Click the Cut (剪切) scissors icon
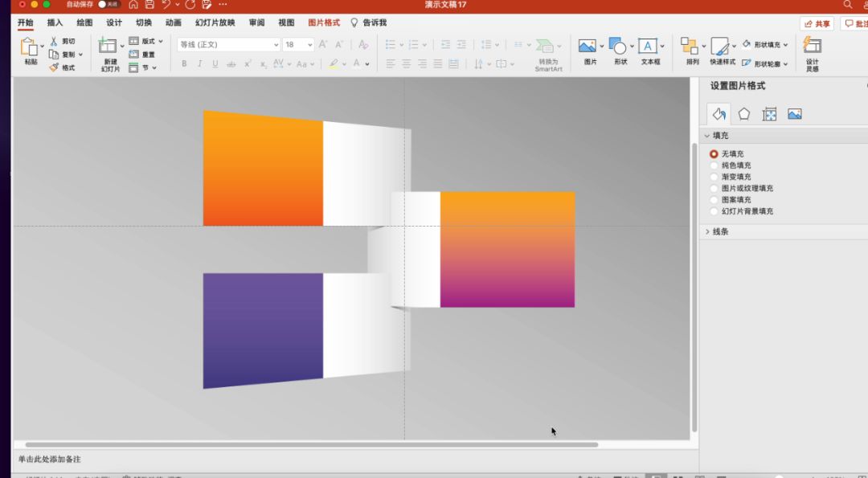 tap(54, 42)
